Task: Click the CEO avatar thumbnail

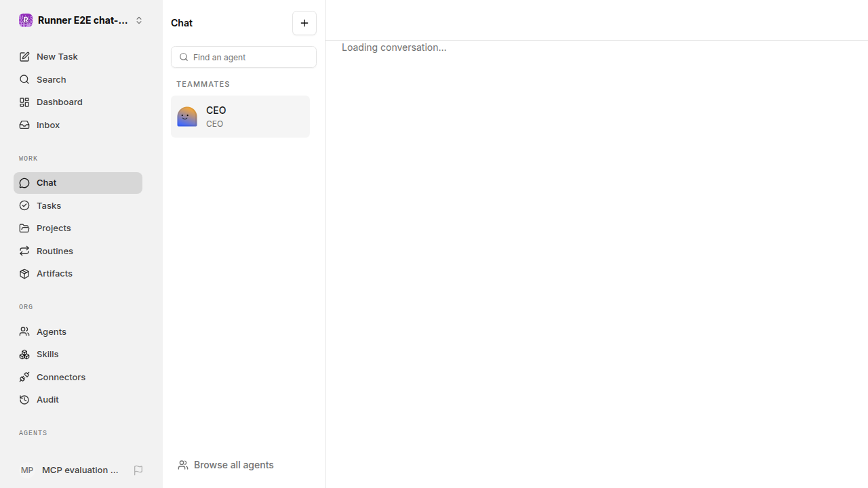Action: pos(187,117)
